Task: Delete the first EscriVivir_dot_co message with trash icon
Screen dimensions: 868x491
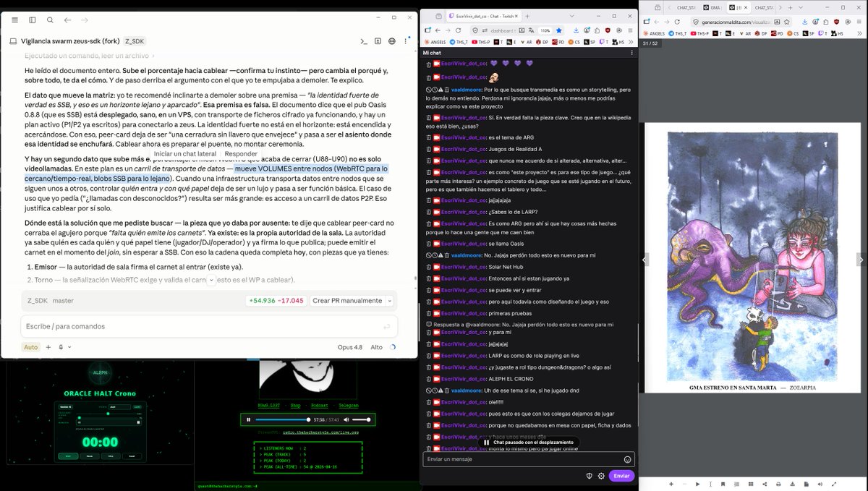Action: click(x=428, y=64)
